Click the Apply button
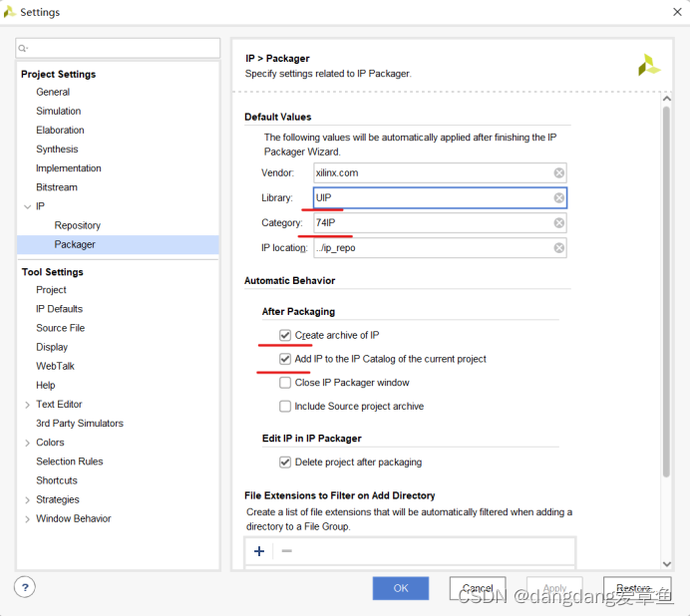The width and height of the screenshot is (690, 616). [x=554, y=588]
